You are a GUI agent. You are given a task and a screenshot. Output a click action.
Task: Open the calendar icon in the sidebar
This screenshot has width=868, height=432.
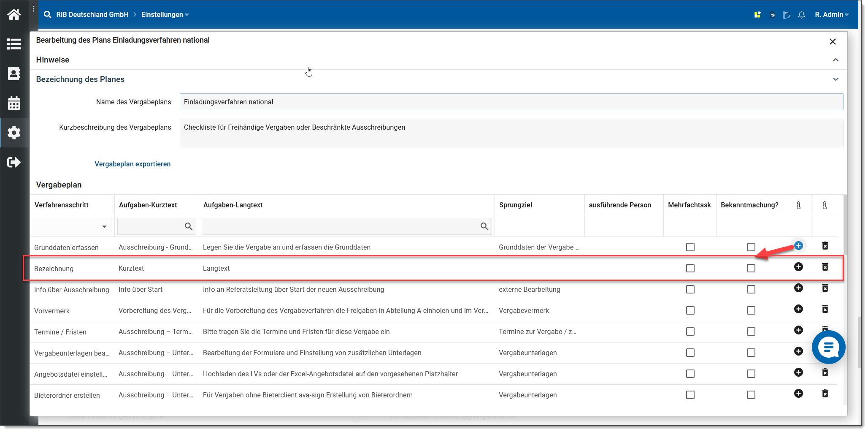click(14, 103)
